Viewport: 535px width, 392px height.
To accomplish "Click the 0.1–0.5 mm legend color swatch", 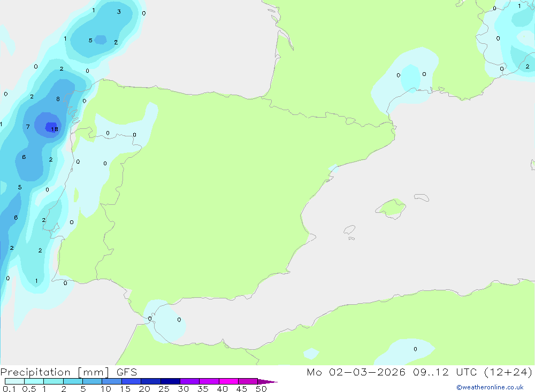I will pos(14,381).
